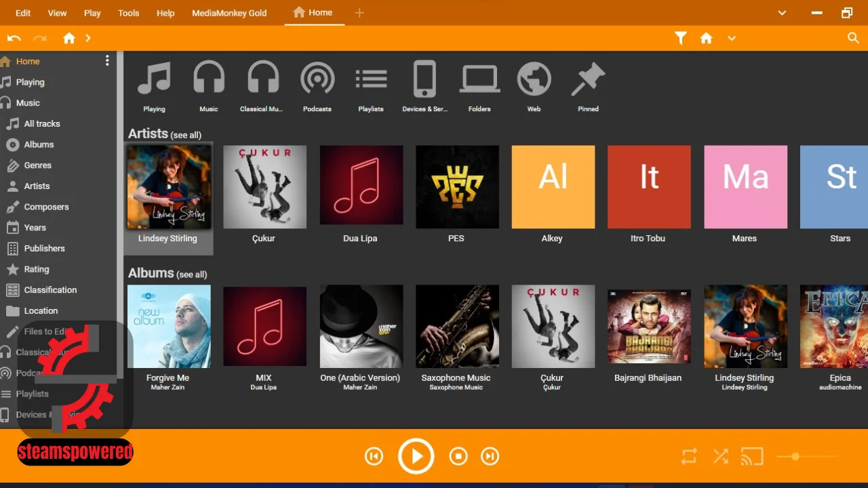Viewport: 868px width, 488px height.
Task: Toggle shuffle mode
Action: pyautogui.click(x=721, y=457)
